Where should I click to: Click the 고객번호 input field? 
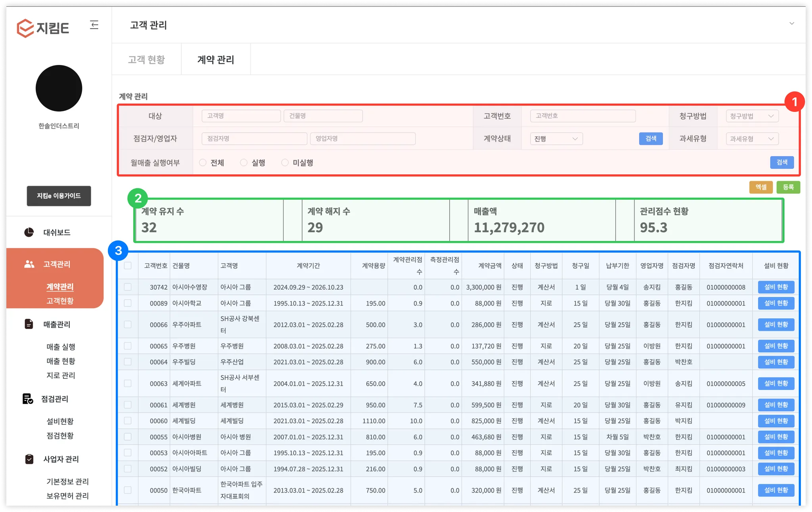pyautogui.click(x=582, y=116)
